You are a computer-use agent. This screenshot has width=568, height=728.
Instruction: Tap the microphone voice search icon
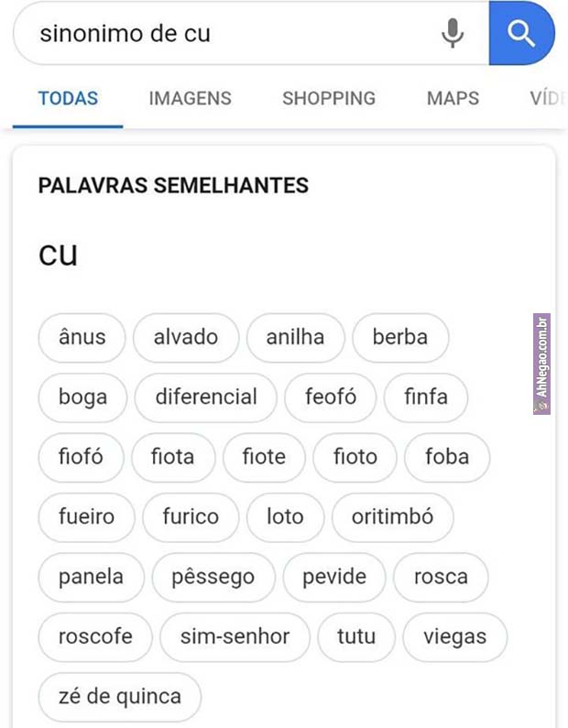pyautogui.click(x=452, y=34)
